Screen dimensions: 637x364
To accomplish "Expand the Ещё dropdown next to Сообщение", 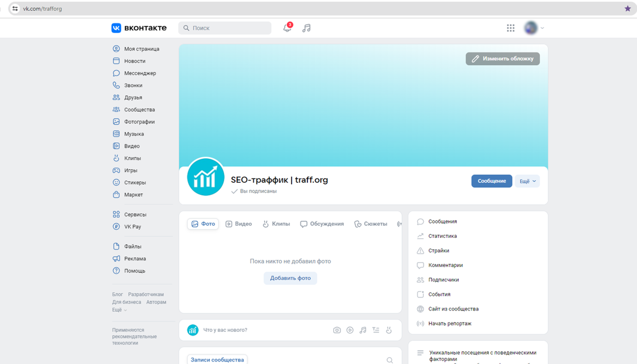I will click(x=527, y=181).
